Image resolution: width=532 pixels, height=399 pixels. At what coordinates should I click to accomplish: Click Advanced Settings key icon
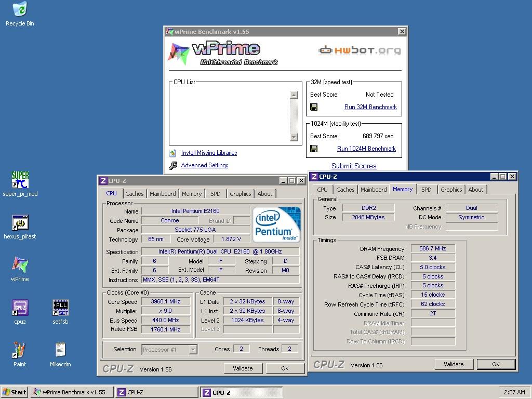(172, 166)
